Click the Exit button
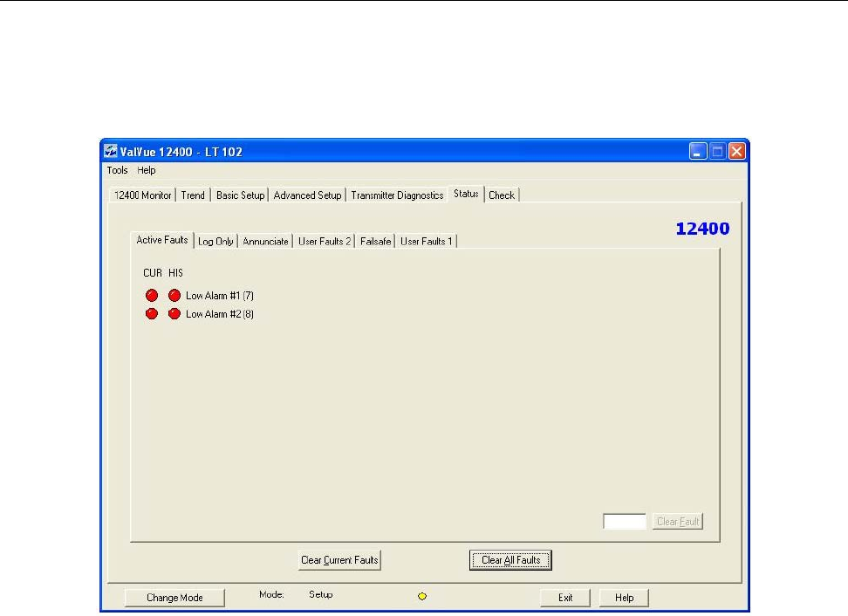Image resolution: width=848 pixels, height=616 pixels. 565,598
